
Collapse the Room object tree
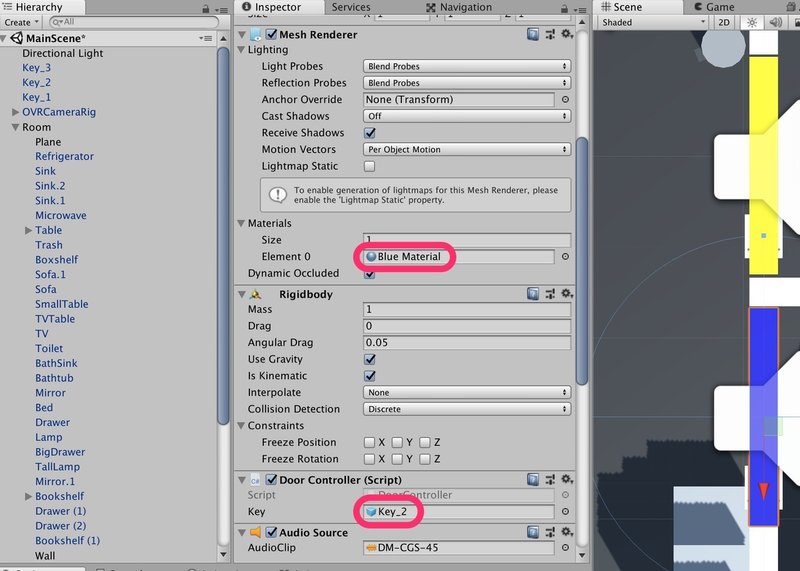click(x=15, y=127)
